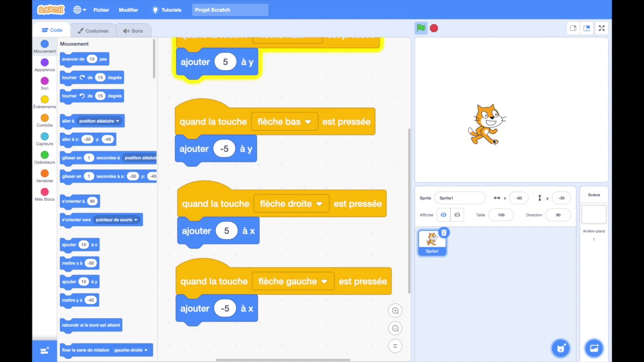This screenshot has height=362, width=644.
Task: Click the add extension button
Action: point(45,350)
